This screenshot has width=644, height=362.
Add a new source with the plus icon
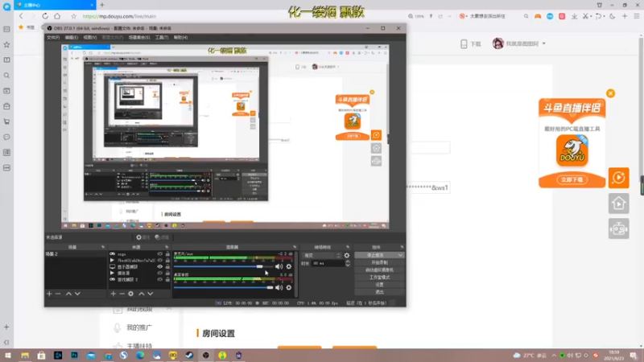point(114,294)
